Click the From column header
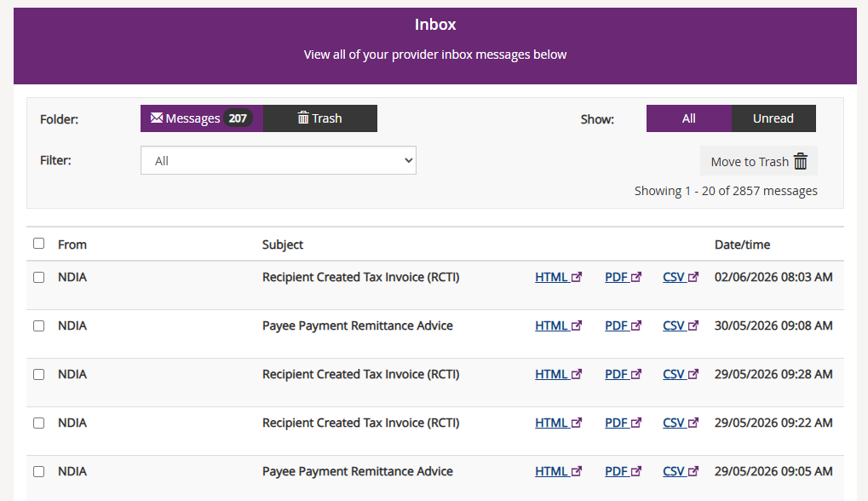Image resolution: width=868 pixels, height=501 pixels. coord(72,245)
